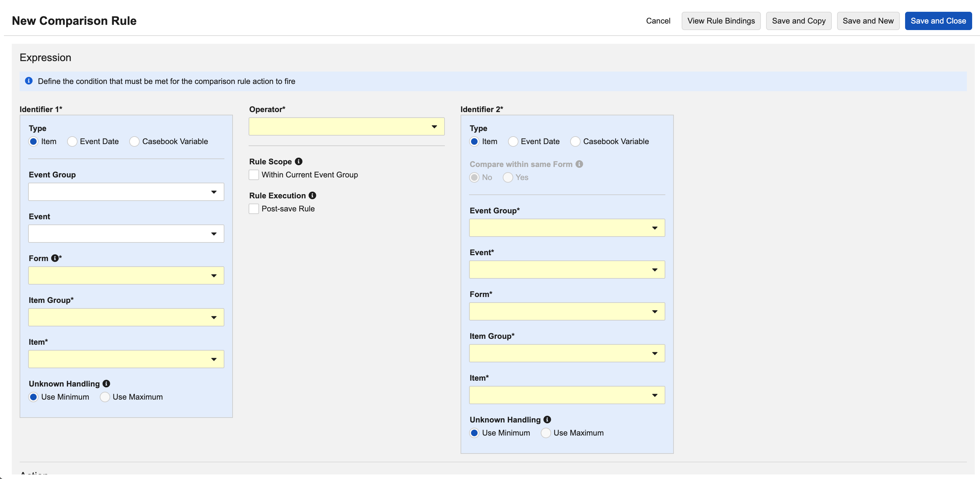Enable Within Current Event Group checkbox
Viewport: 980px width, 479px height.
click(254, 175)
